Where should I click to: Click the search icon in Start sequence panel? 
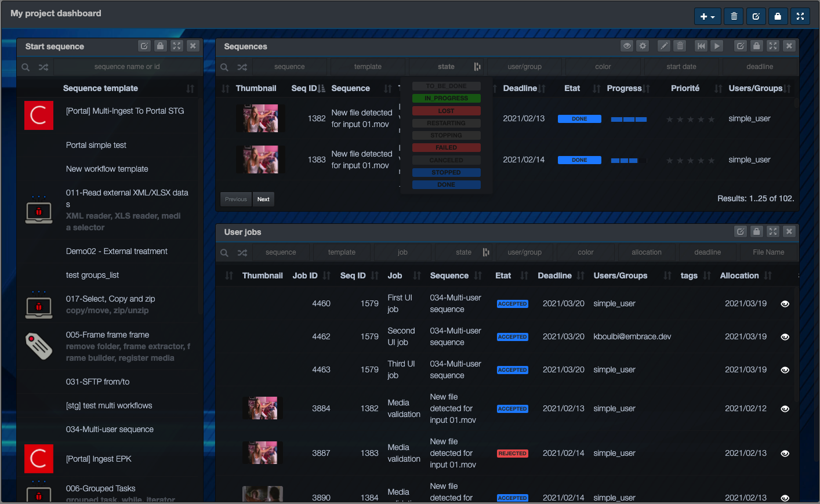[x=26, y=67]
